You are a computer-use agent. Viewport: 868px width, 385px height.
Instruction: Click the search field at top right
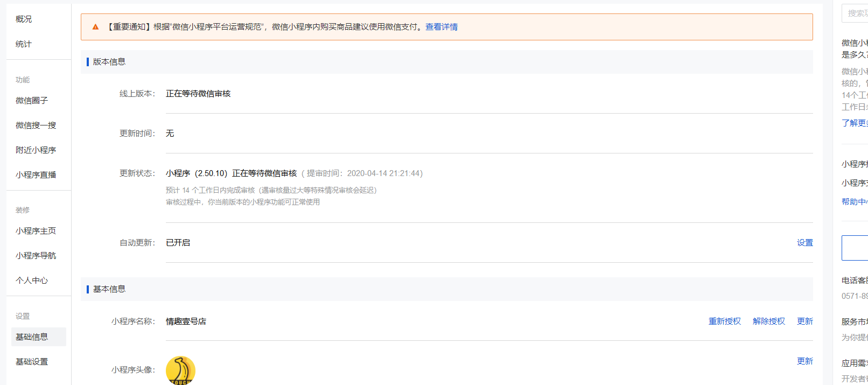[855, 13]
